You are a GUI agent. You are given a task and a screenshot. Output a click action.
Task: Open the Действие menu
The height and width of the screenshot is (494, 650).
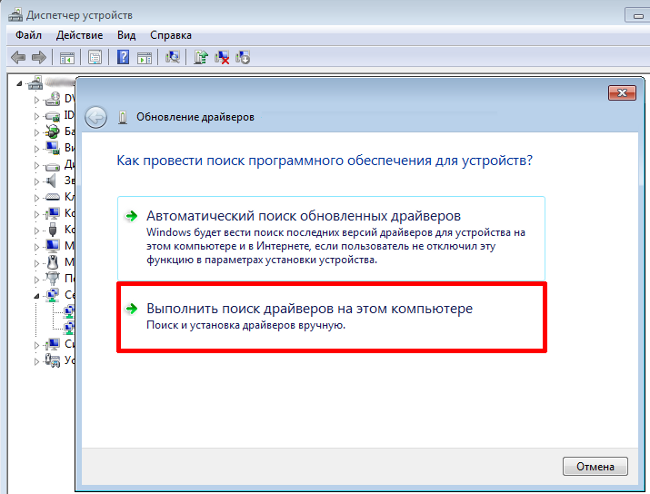tap(79, 35)
